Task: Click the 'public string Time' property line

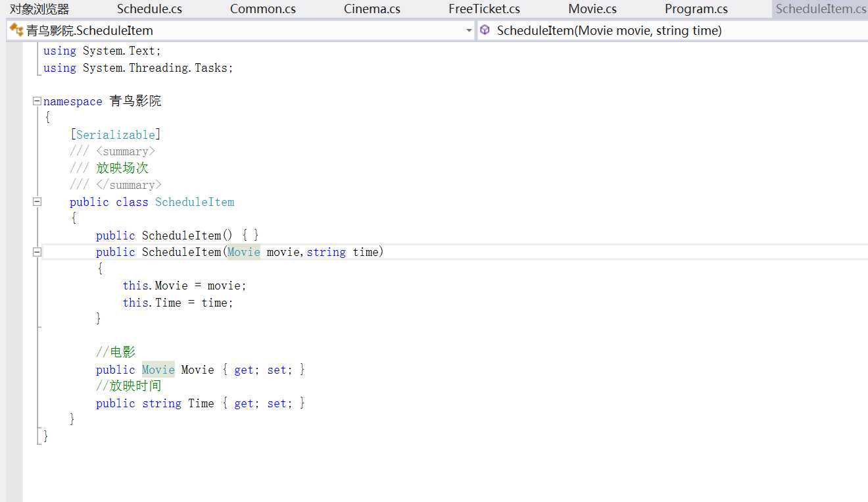Action: 201,403
